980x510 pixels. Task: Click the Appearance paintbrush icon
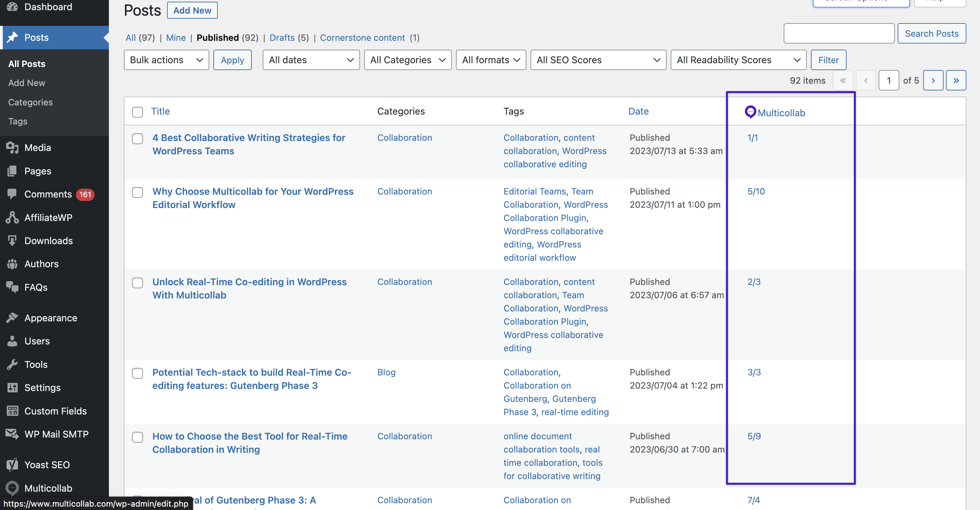12,318
